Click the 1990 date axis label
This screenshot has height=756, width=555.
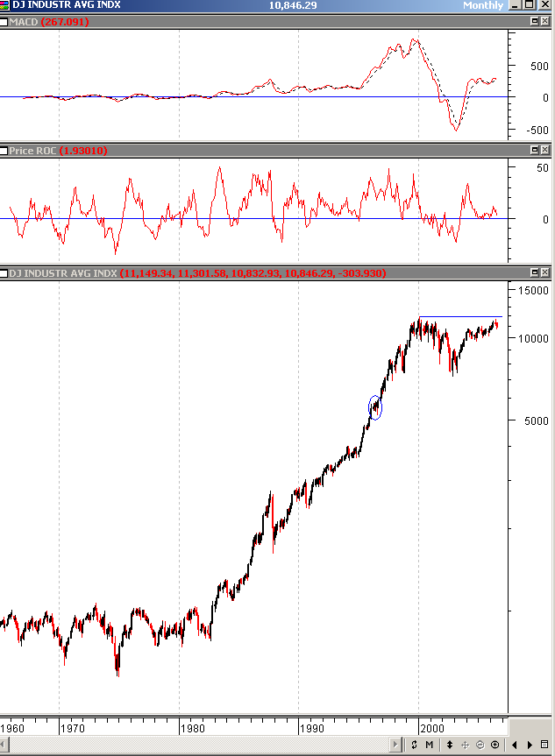click(x=312, y=728)
